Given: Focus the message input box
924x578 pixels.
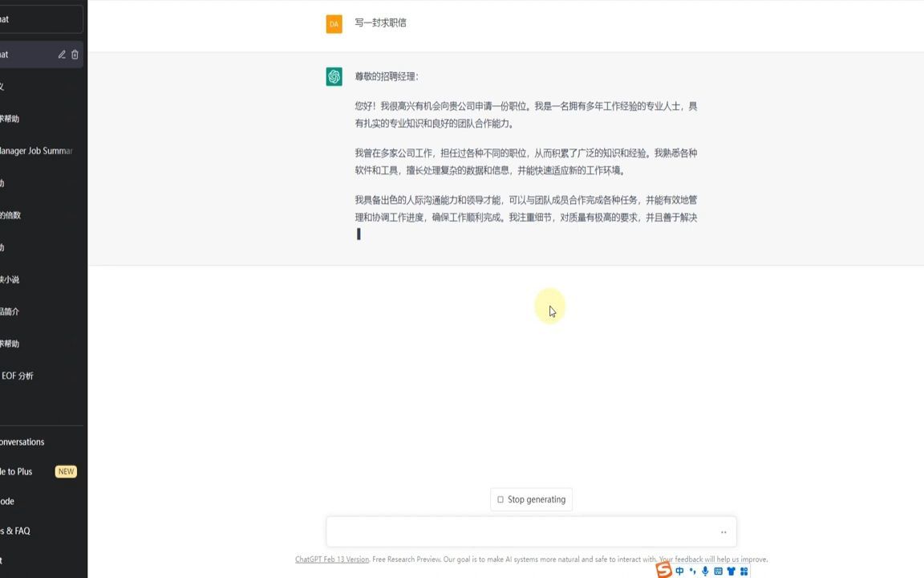Looking at the screenshot, I should pyautogui.click(x=531, y=531).
